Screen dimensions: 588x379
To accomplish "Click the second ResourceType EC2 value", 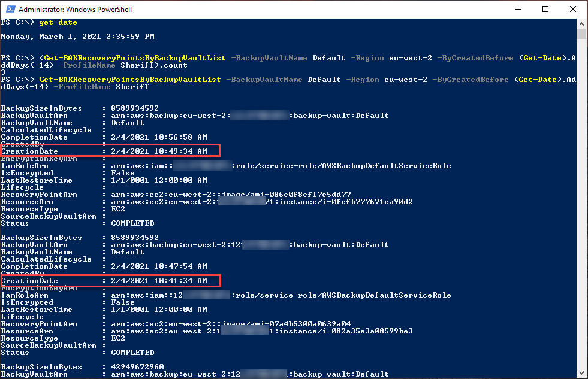I will point(118,338).
